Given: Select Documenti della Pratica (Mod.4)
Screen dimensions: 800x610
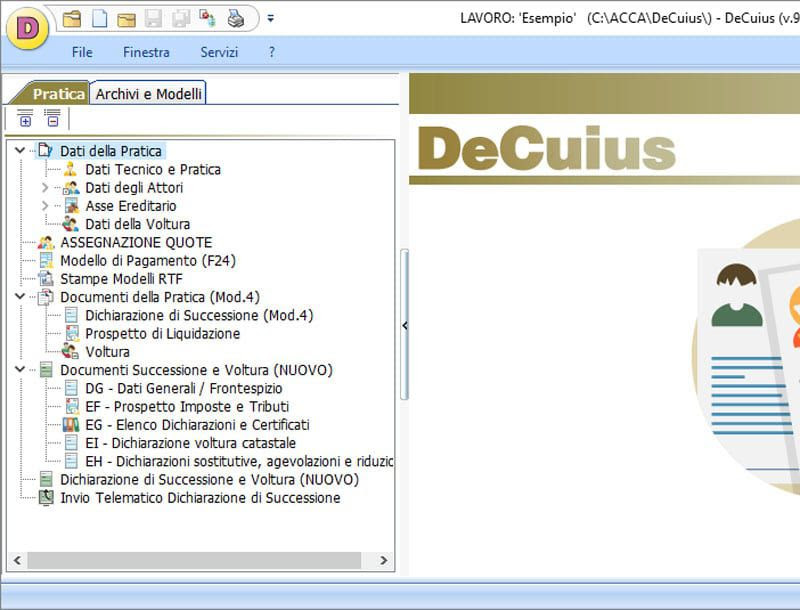Looking at the screenshot, I should pos(160,297).
